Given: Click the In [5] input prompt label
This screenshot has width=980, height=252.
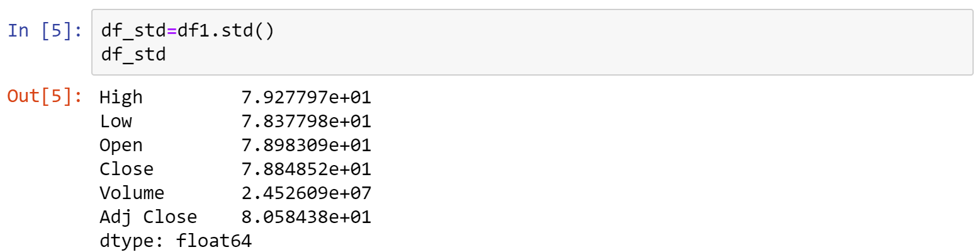Looking at the screenshot, I should coord(45,30).
